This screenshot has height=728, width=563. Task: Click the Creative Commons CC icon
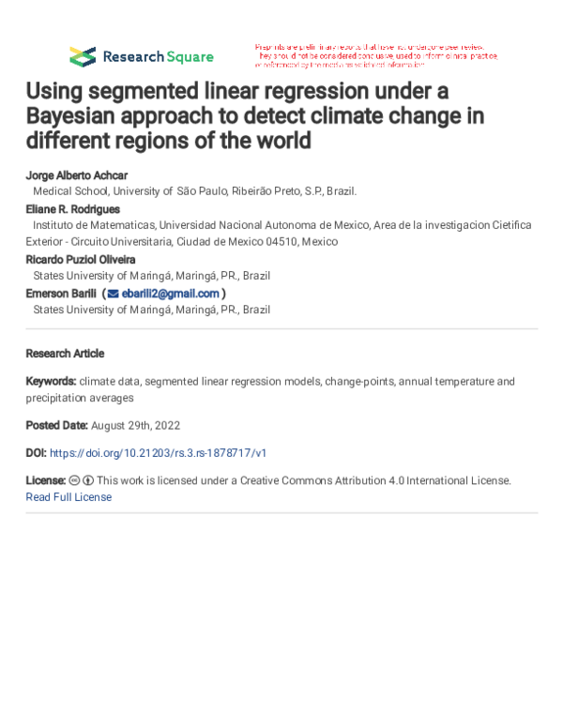(75, 480)
